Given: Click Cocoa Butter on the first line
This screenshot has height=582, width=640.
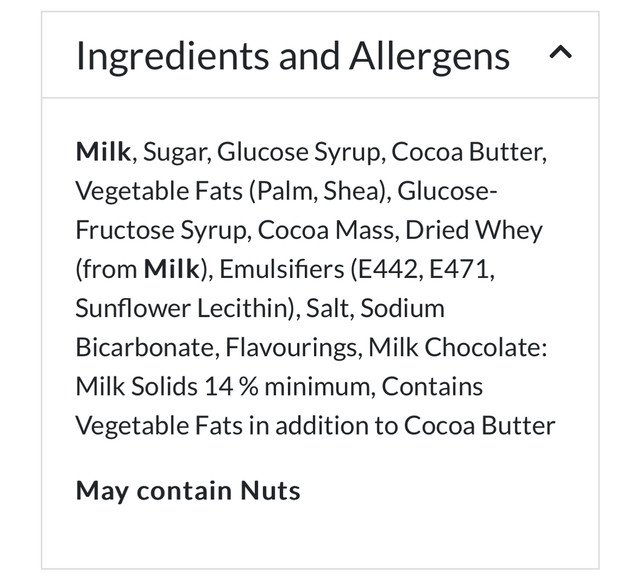Looking at the screenshot, I should 468,153.
